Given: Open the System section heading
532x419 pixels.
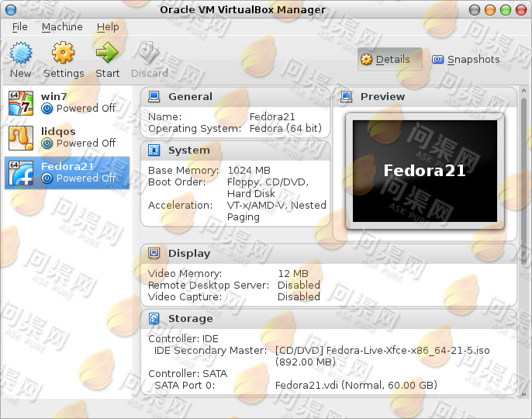Looking at the screenshot, I should pyautogui.click(x=189, y=150).
